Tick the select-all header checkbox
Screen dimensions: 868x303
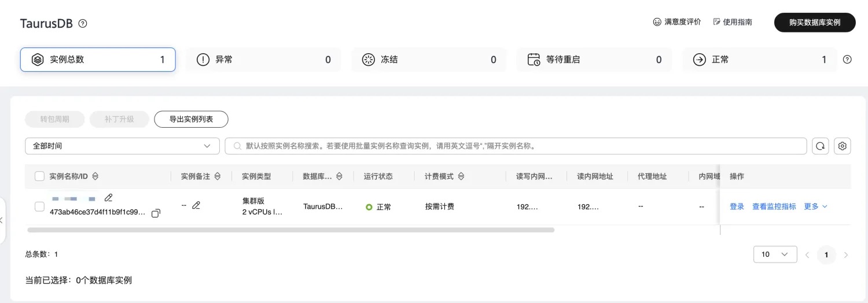(x=39, y=176)
